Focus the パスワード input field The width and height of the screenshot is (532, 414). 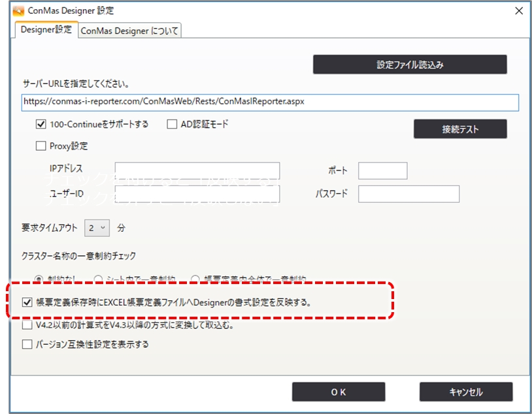pyautogui.click(x=409, y=194)
